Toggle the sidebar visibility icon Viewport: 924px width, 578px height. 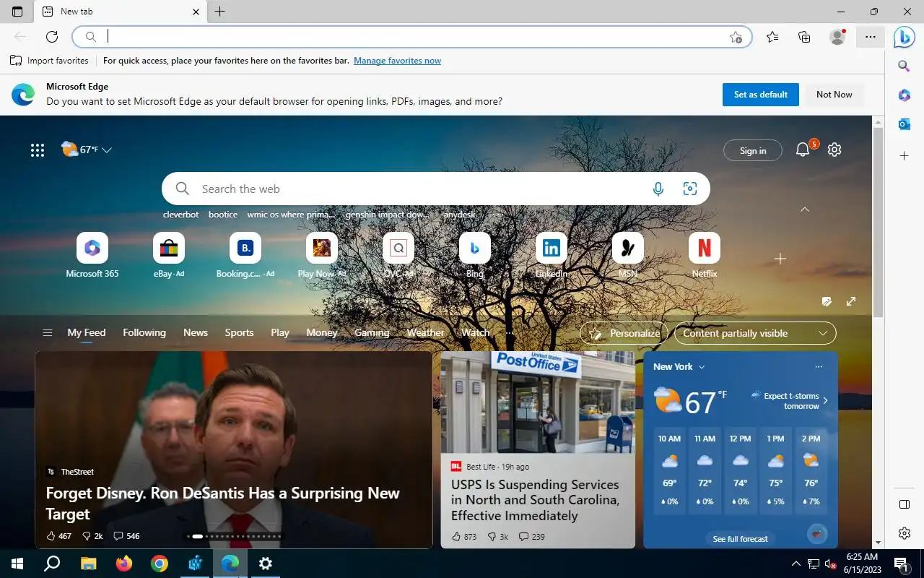point(904,504)
